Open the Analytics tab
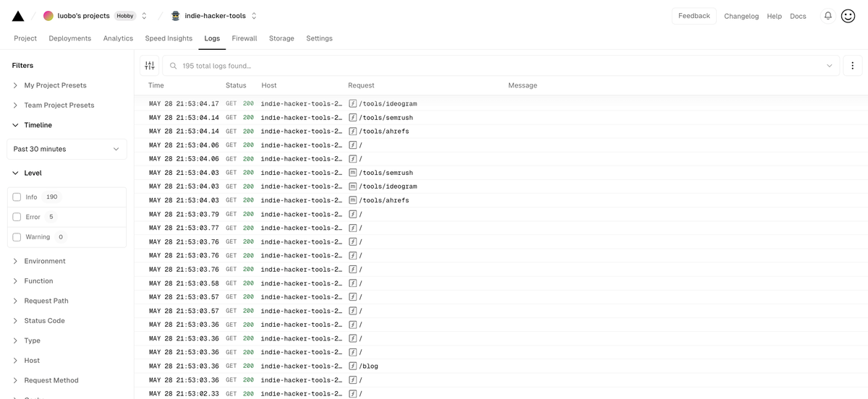868x399 pixels. (118, 38)
